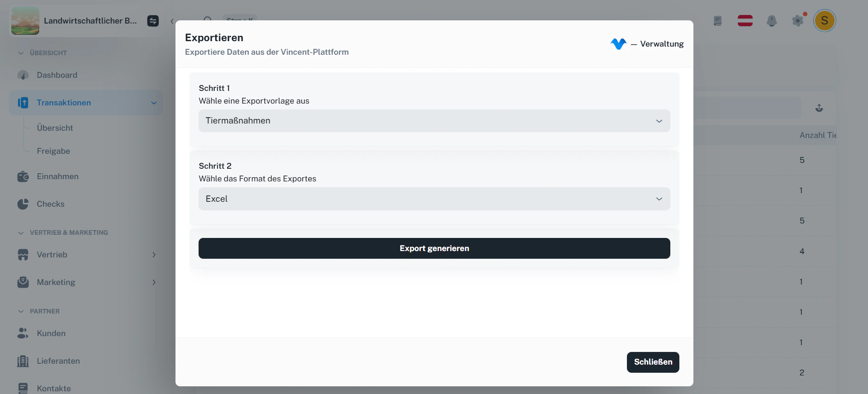
Task: Expand the Marketing submenu
Action: click(x=154, y=282)
